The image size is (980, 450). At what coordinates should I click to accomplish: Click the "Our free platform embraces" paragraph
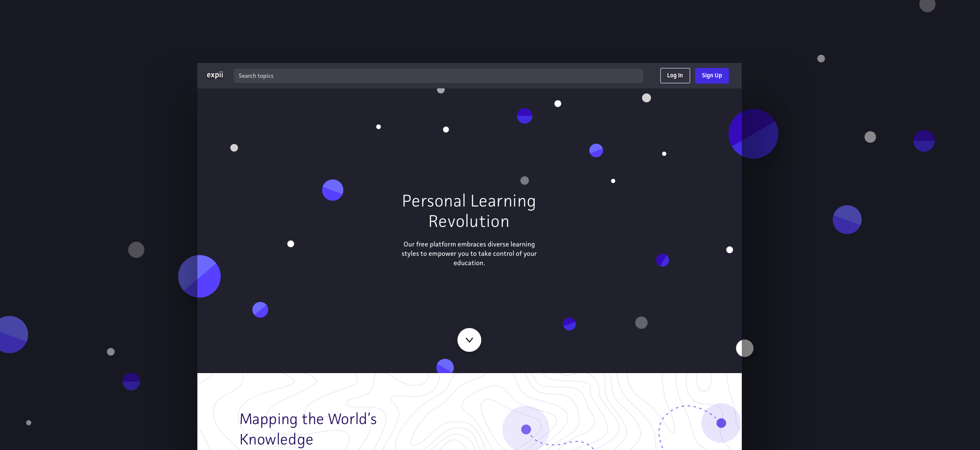(x=469, y=254)
